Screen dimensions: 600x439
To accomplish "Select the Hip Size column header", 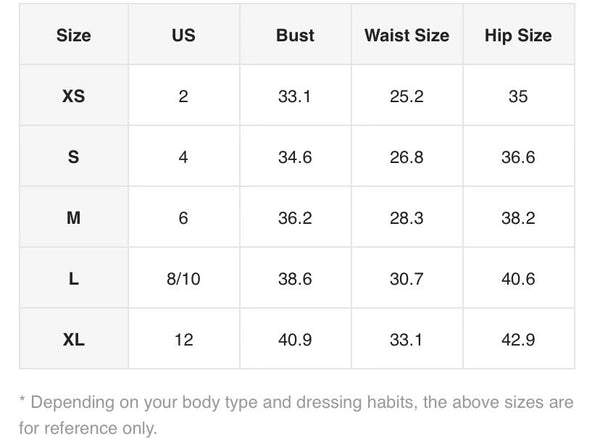I will [x=517, y=36].
